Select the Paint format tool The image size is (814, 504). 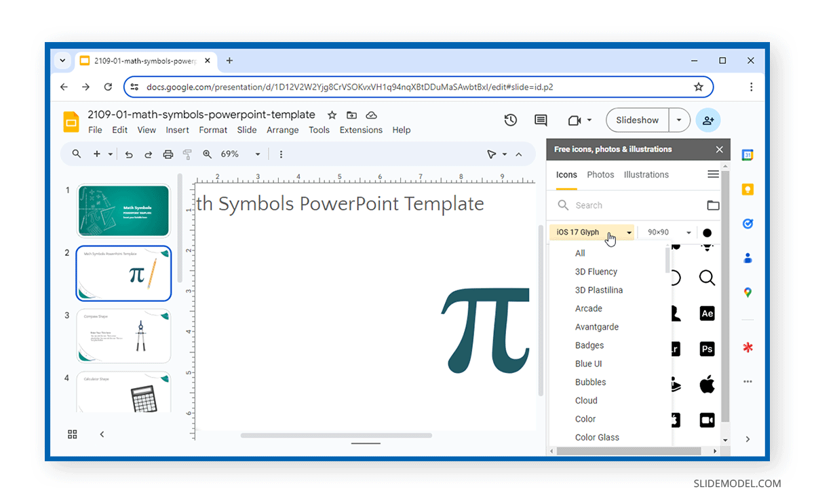pyautogui.click(x=187, y=154)
